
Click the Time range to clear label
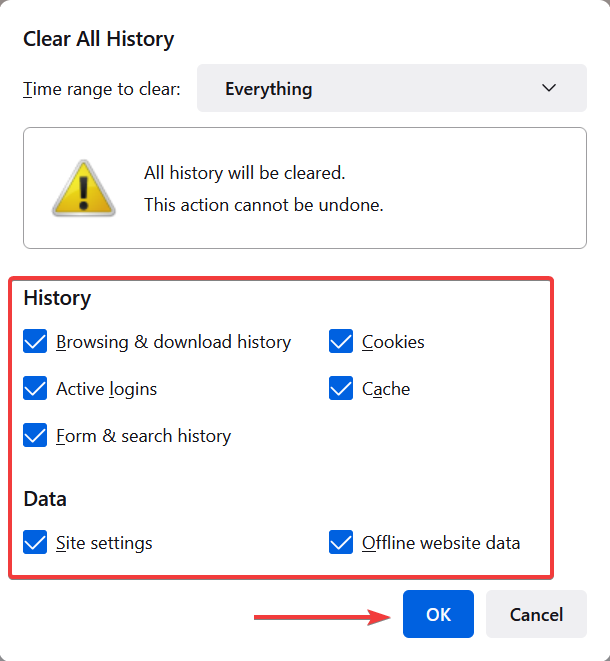click(x=102, y=89)
